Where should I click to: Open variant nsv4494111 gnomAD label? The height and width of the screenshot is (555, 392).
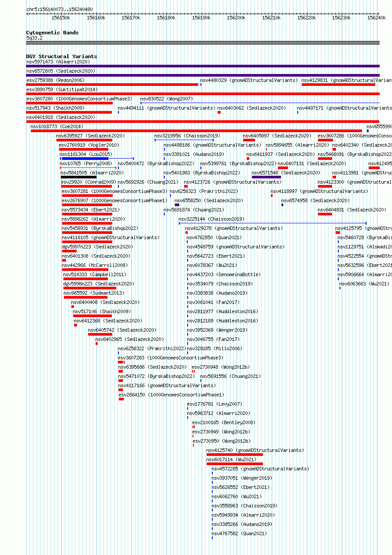tap(166, 108)
